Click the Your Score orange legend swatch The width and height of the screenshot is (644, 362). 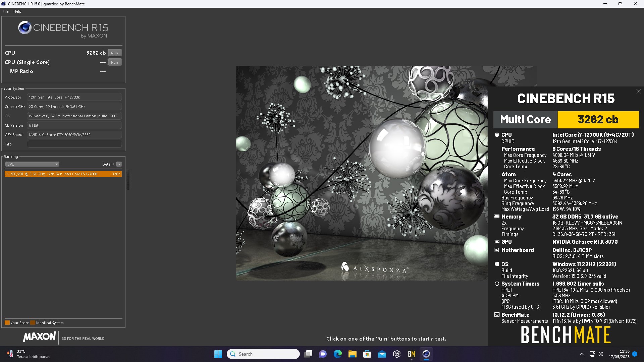tap(7, 323)
